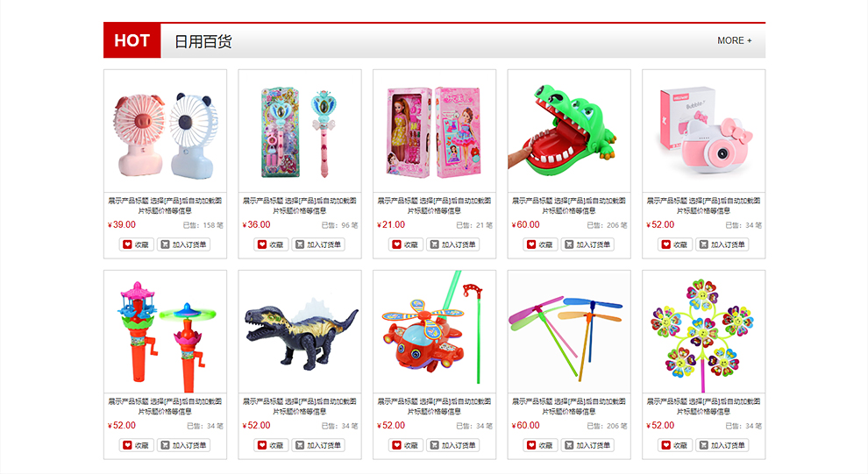View the pink Hello Kitty camera image
Screen dimensions: 868x474
[703, 131]
